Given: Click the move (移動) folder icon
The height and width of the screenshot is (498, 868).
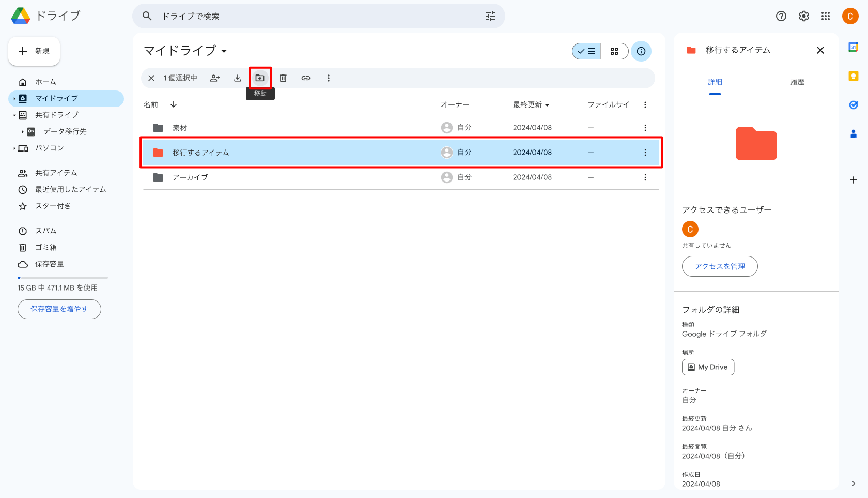Looking at the screenshot, I should [x=260, y=78].
